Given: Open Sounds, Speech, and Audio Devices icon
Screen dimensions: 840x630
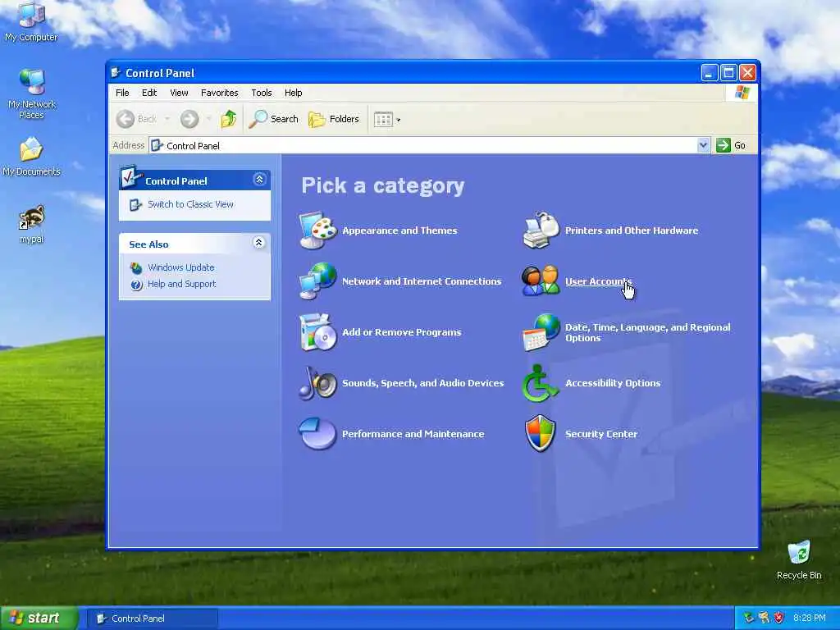Looking at the screenshot, I should 317,383.
